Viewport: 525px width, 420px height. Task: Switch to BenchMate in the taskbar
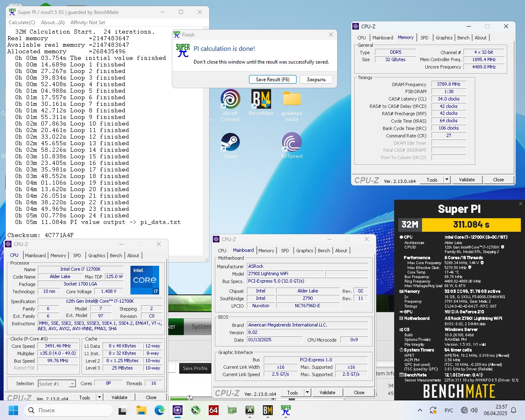coord(268,410)
